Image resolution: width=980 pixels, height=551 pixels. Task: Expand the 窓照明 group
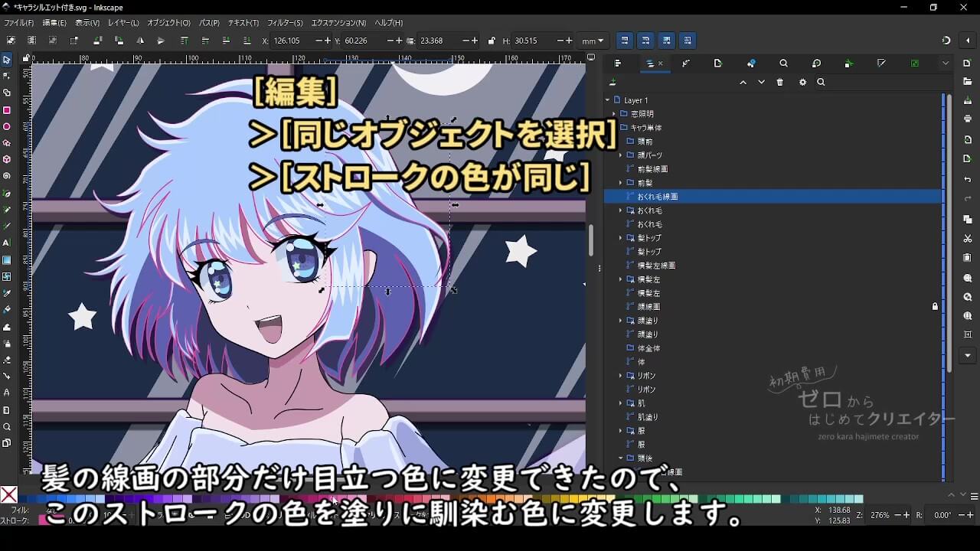(x=614, y=114)
